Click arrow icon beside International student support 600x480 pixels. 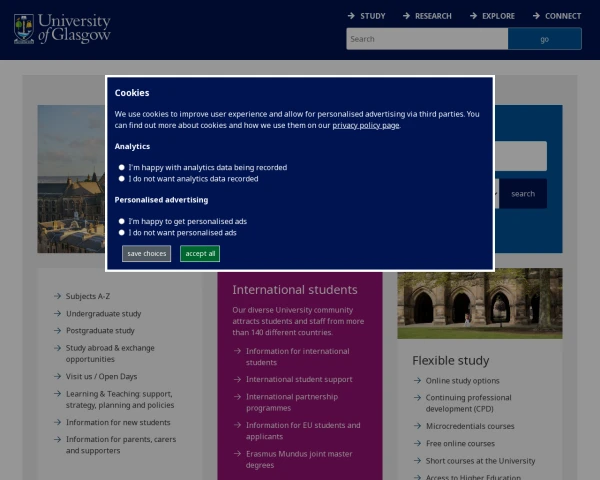(x=237, y=379)
